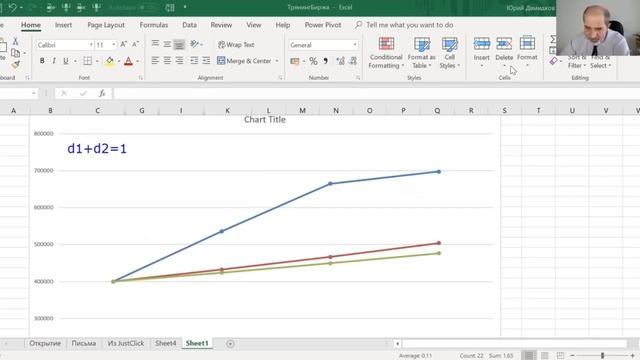Image resolution: width=640 pixels, height=360 pixels.
Task: Click the Format Painter icon
Action: (16, 64)
